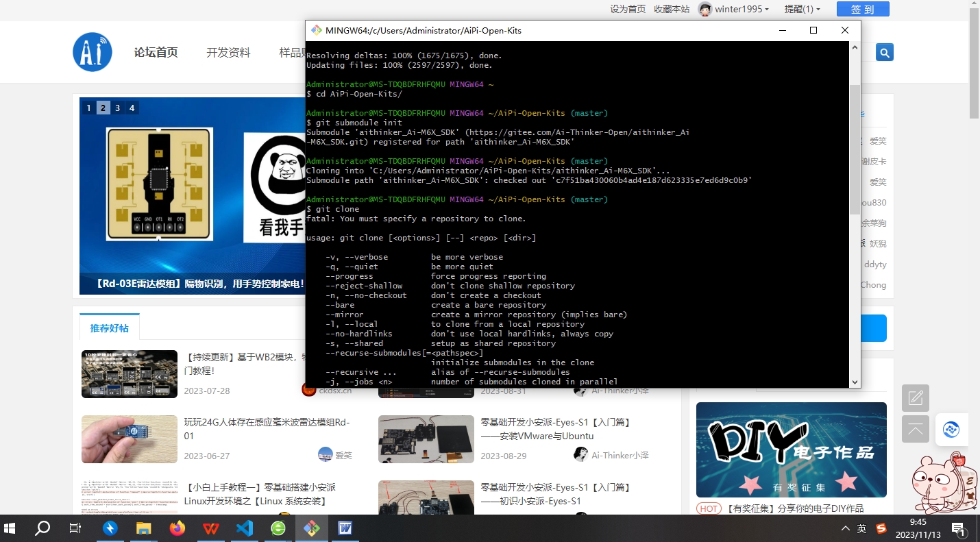Click the back-to-top arrow floating button
980x542 pixels.
[916, 429]
